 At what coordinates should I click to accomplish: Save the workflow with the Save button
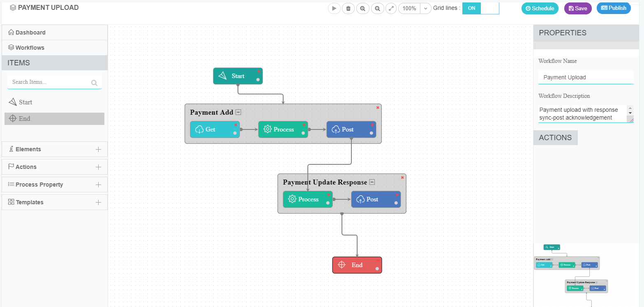[578, 8]
